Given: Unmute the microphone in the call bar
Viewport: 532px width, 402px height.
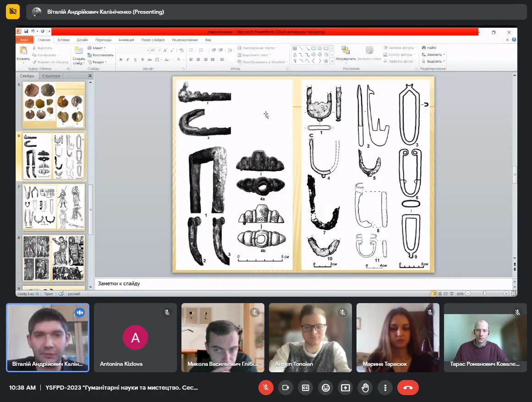Looking at the screenshot, I should coord(265,387).
